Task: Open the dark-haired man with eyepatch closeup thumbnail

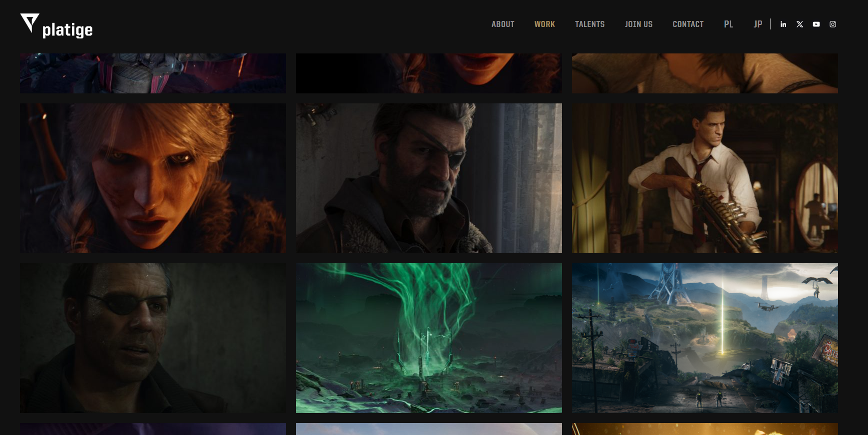Action: [153, 338]
